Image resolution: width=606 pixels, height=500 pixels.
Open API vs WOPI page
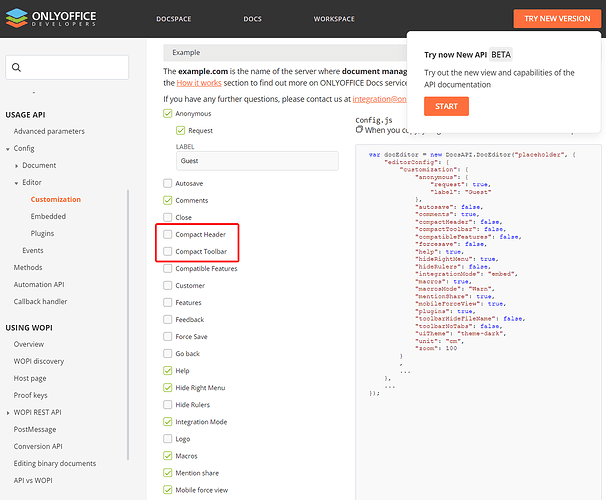[x=33, y=480]
